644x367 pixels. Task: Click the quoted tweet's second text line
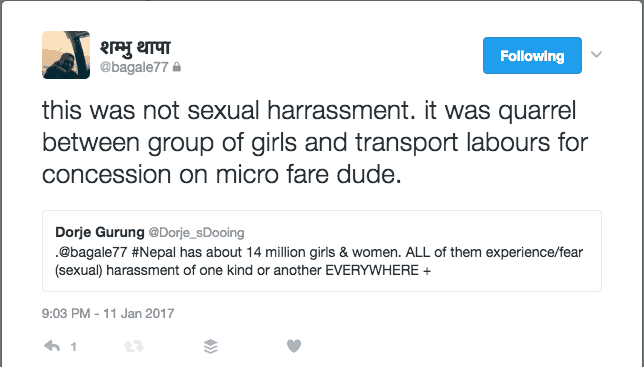pyautogui.click(x=243, y=271)
